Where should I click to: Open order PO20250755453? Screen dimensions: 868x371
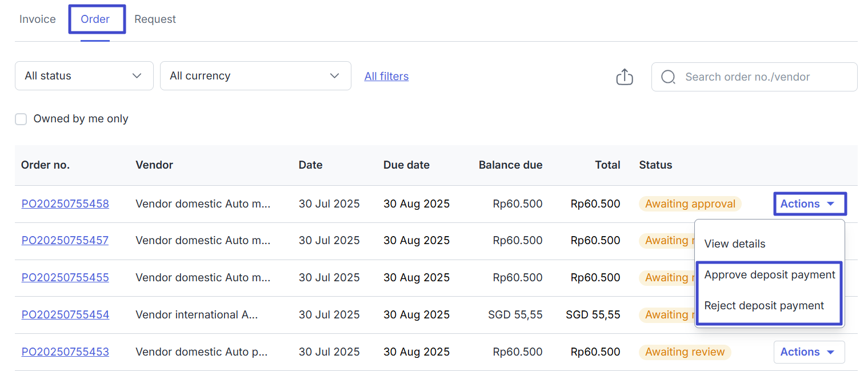(x=65, y=352)
